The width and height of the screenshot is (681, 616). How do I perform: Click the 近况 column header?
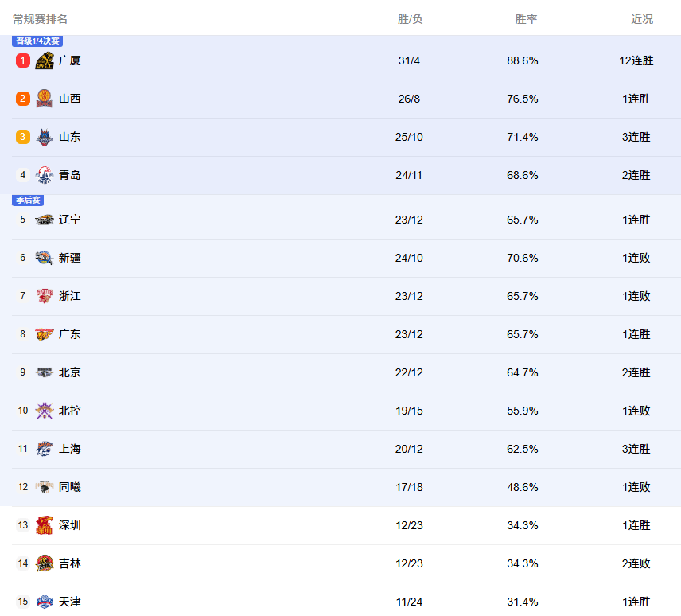642,19
